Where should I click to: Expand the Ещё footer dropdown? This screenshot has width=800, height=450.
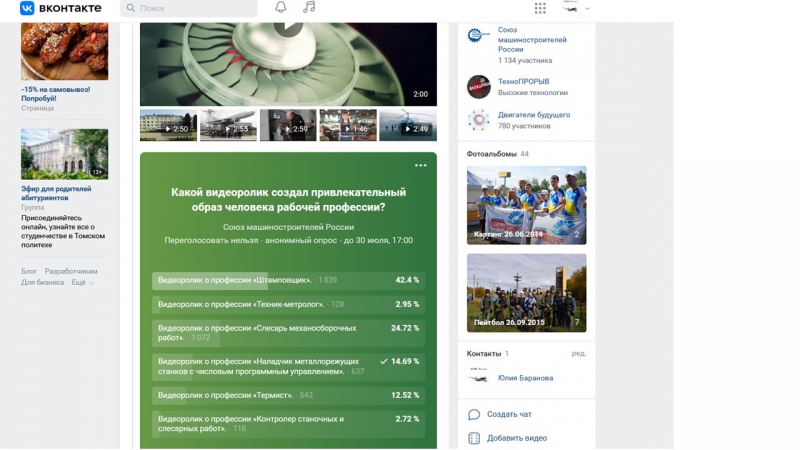click(82, 283)
